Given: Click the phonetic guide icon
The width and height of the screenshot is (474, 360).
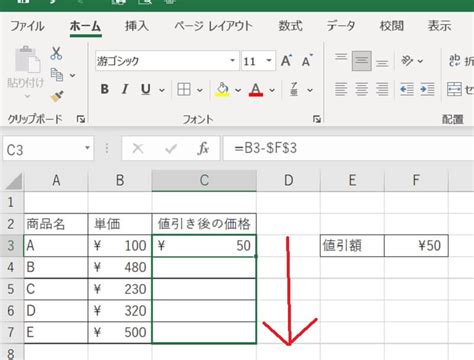Looking at the screenshot, I should (x=294, y=89).
